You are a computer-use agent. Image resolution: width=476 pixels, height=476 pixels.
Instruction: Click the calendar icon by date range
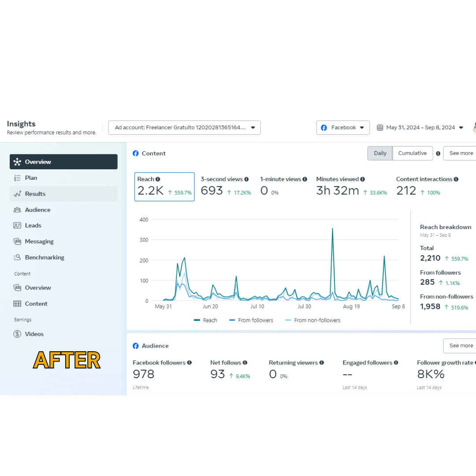coord(380,127)
